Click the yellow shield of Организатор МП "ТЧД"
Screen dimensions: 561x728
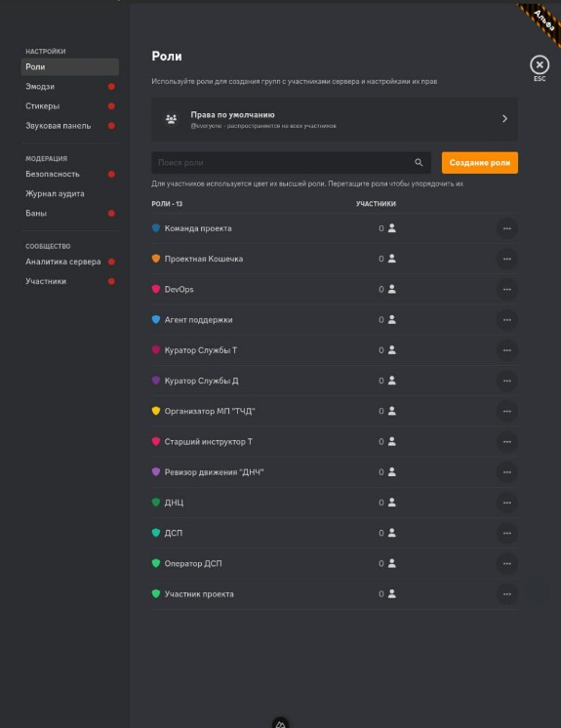click(x=156, y=411)
